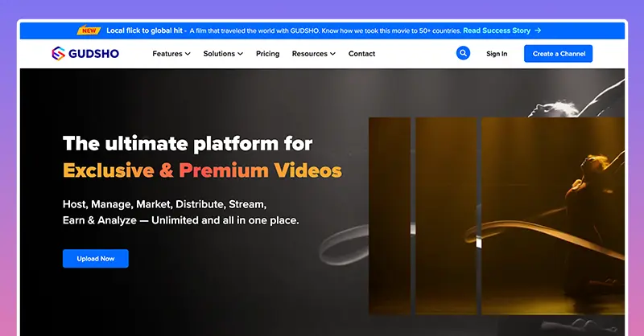Expand the Resources dropdown menu
Screen dimensions: 644x336
point(314,54)
